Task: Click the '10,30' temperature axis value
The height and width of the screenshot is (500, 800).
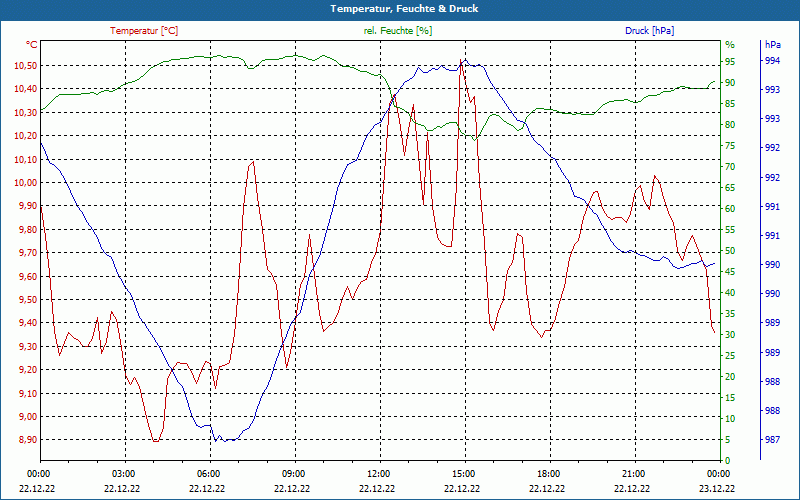Action: (26, 112)
